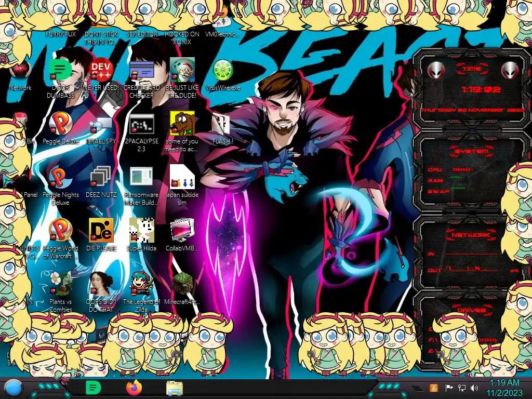Screen dimensions: 532x399
Task: Click the Start orb on the taskbar
Action: [14, 388]
